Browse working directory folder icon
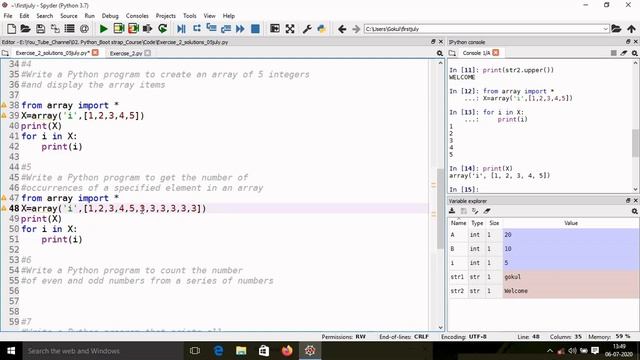Image resolution: width=640 pixels, height=360 pixels. point(616,29)
